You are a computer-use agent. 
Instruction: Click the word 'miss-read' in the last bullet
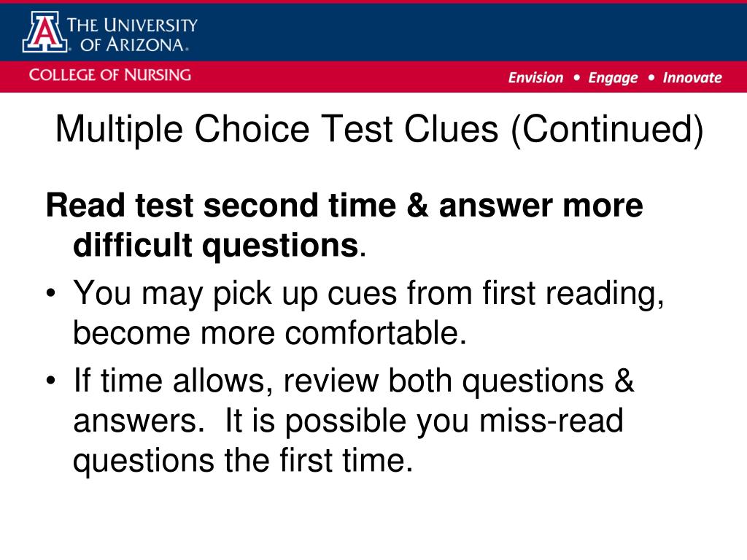551,421
